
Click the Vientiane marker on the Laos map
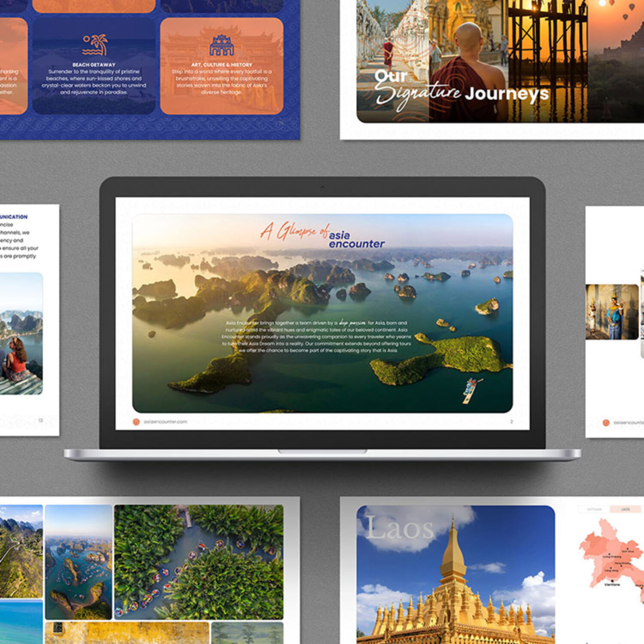coord(612,581)
